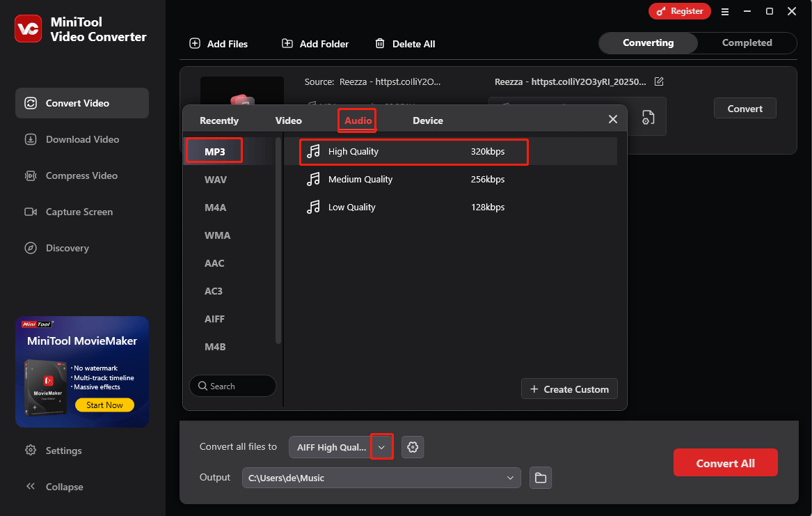Click the Download Video sidebar icon
This screenshot has width=812, height=516.
(x=31, y=139)
